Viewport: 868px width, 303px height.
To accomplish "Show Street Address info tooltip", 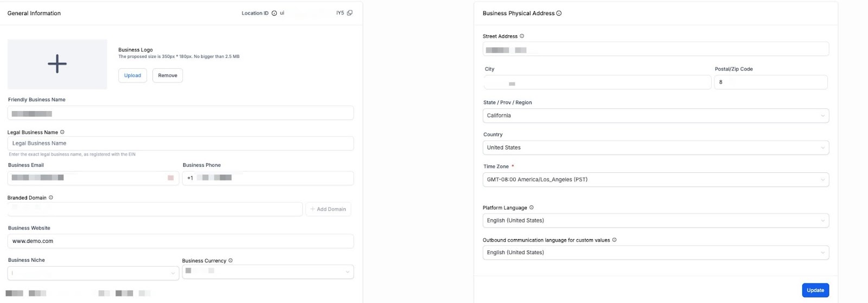I will (x=522, y=36).
